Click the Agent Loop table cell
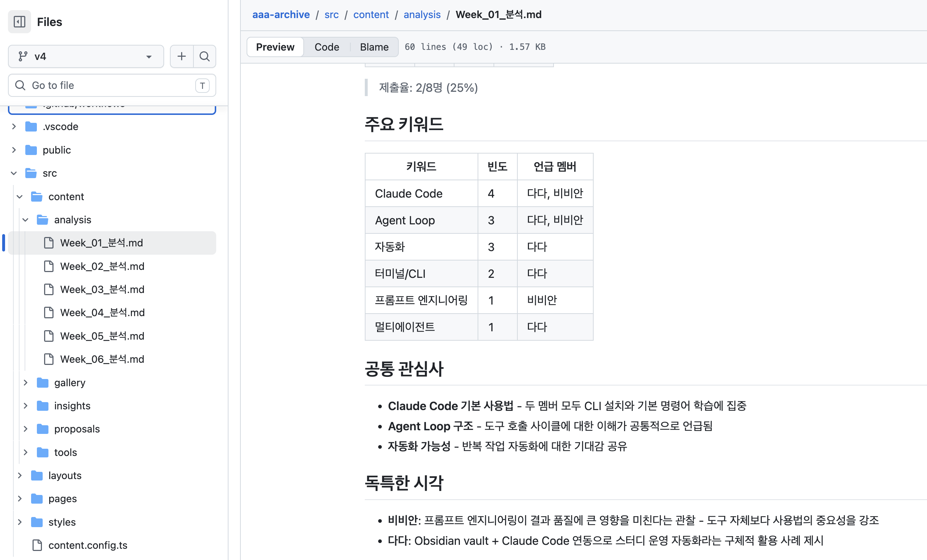The width and height of the screenshot is (927, 560). pyautogui.click(x=421, y=220)
